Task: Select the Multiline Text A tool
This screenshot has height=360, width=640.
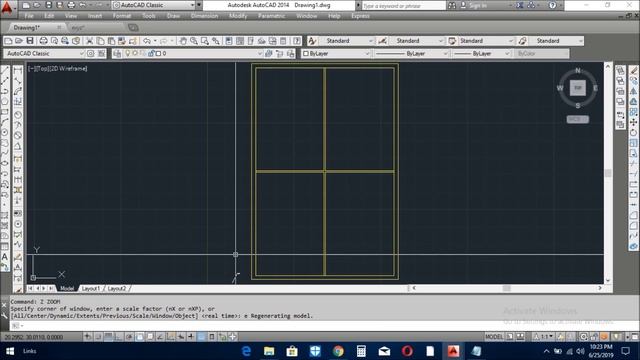Action: [x=5, y=257]
